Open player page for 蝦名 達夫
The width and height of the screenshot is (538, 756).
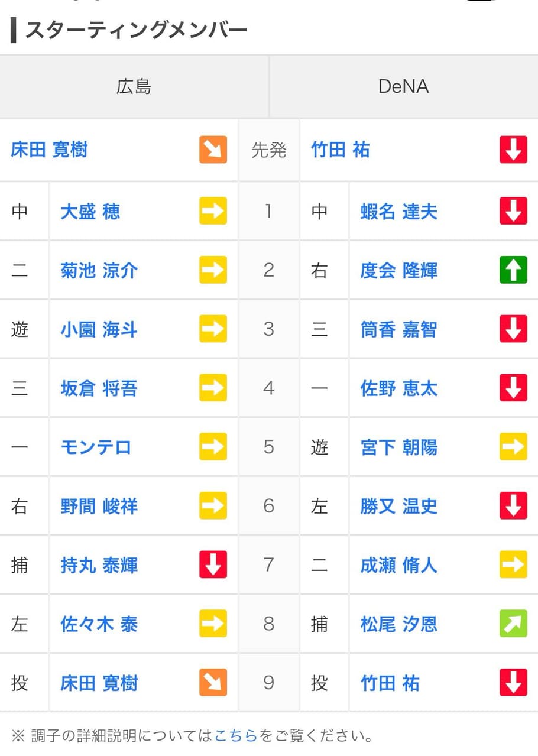pos(399,211)
